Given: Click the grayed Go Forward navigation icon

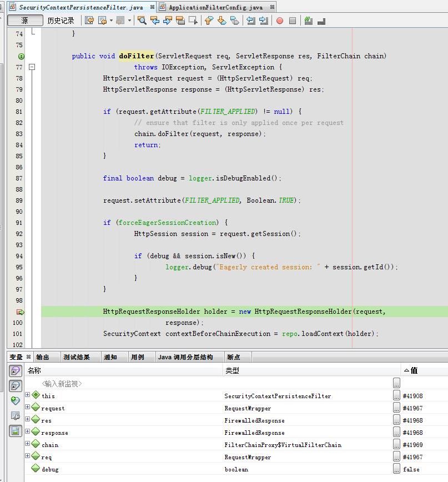Looking at the screenshot, I should [x=120, y=21].
